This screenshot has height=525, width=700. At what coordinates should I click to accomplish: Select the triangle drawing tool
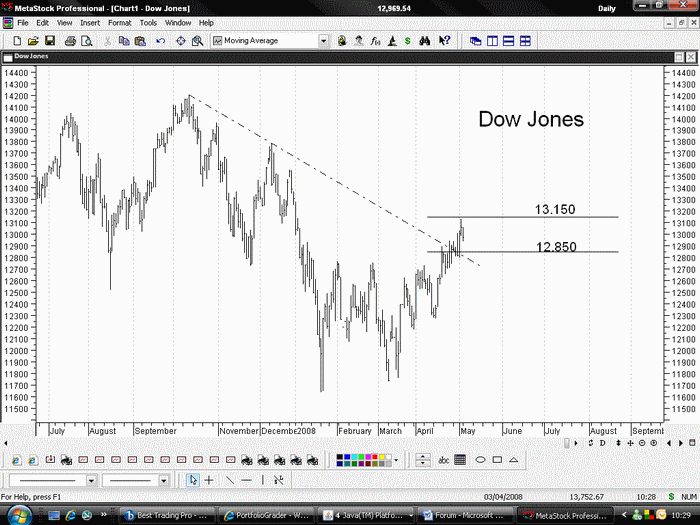513,460
